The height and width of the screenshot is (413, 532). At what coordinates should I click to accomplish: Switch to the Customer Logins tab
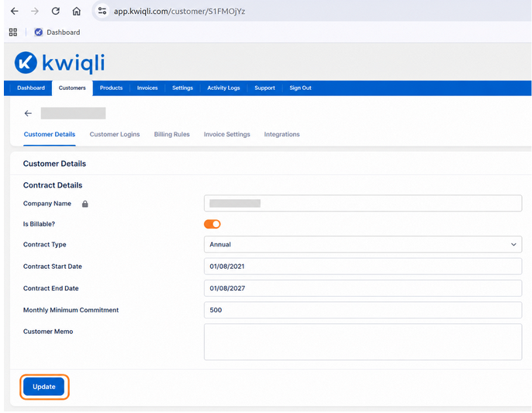[115, 134]
